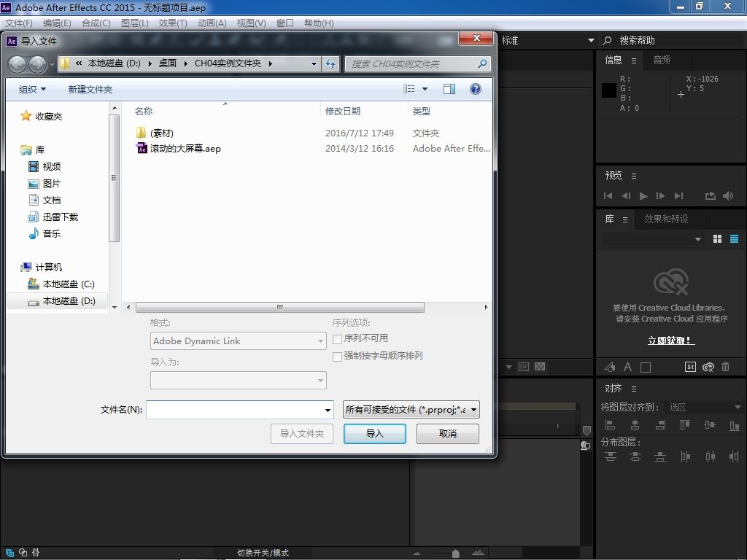747x560 pixels.
Task: Distribute layers by bottom edges
Action: click(x=660, y=456)
